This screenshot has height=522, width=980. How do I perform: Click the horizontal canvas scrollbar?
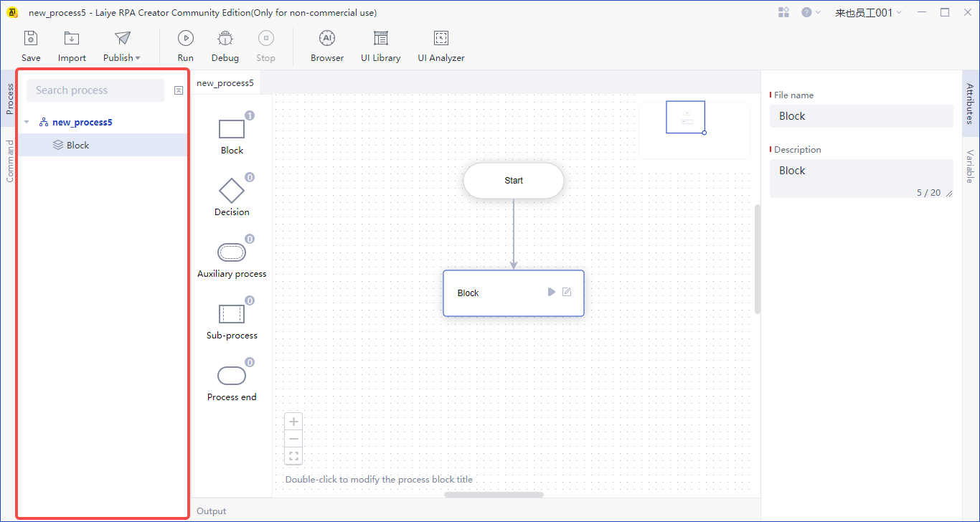(x=494, y=495)
